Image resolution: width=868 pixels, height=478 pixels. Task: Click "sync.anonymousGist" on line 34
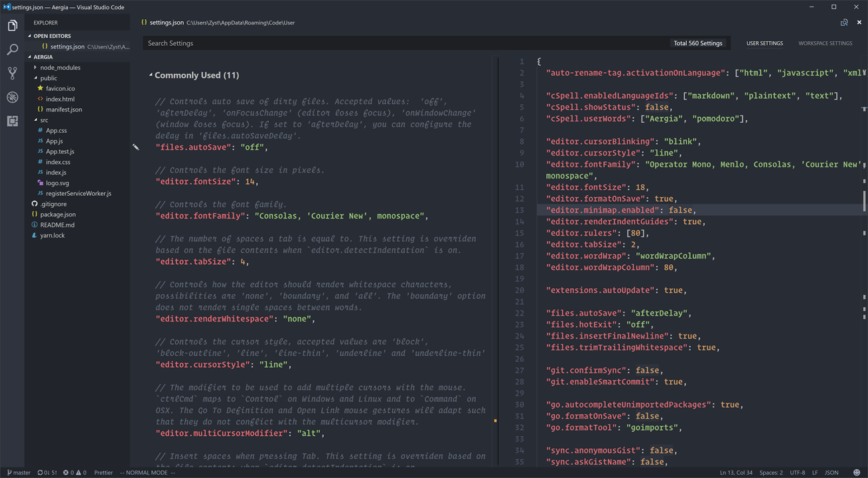[593, 450]
